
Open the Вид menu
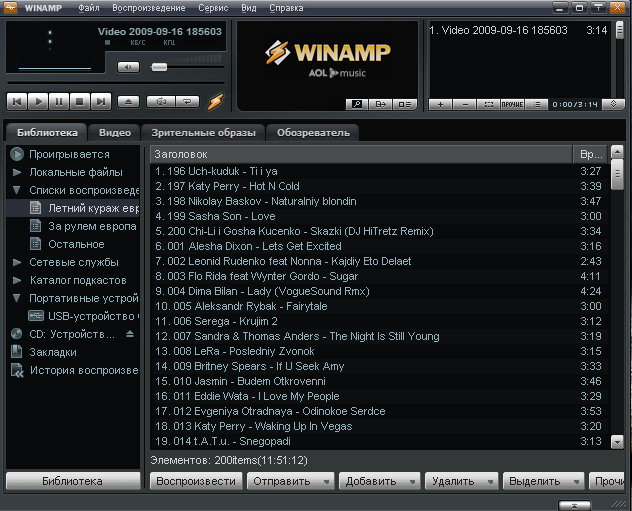[249, 8]
